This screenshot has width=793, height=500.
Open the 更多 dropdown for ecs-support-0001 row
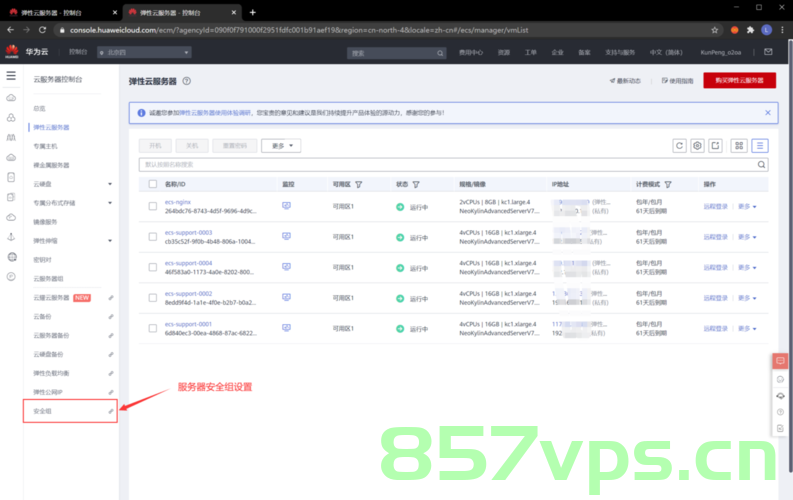click(747, 329)
